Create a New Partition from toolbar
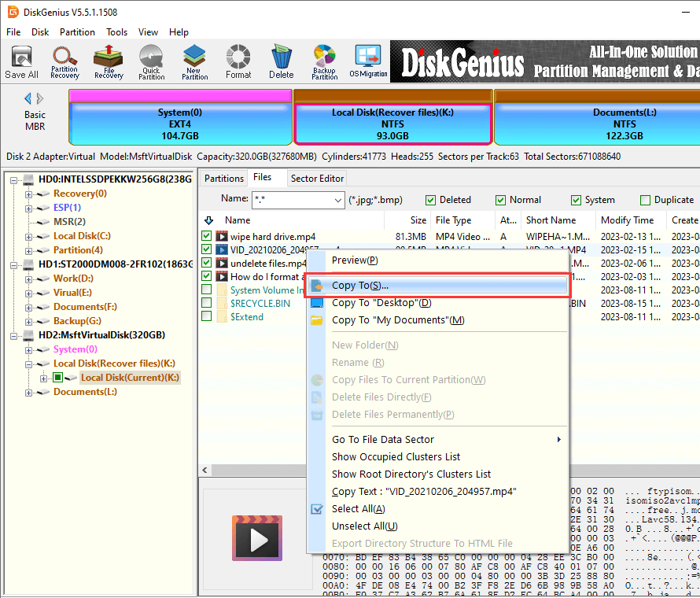 point(195,61)
